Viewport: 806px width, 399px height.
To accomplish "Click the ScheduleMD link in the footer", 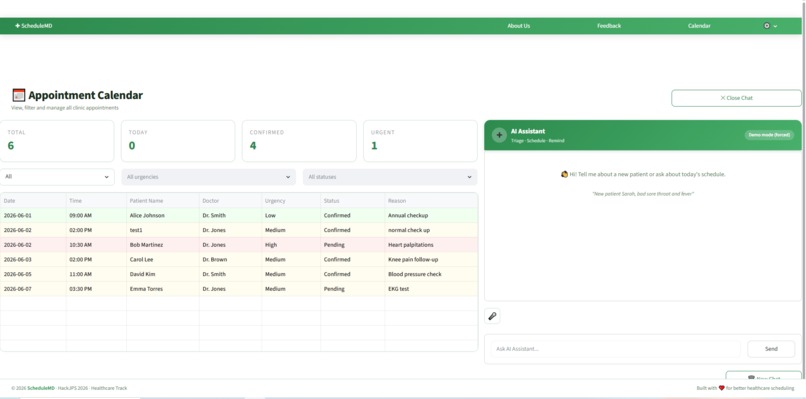I will click(x=41, y=388).
